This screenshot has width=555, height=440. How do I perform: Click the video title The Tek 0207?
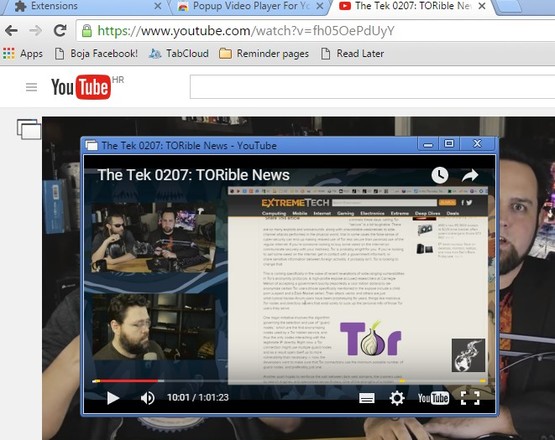(x=194, y=175)
